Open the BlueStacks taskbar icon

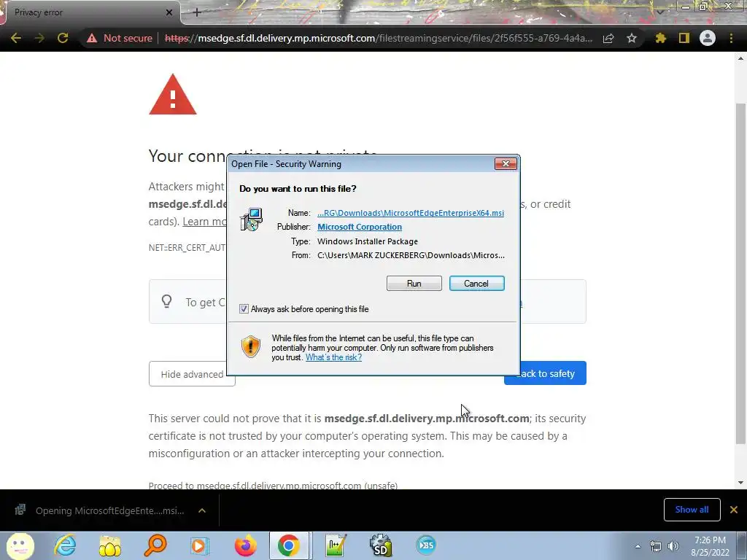426,545
